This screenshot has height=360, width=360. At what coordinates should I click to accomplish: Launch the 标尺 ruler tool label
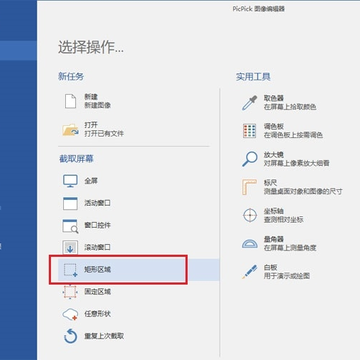coord(270,183)
